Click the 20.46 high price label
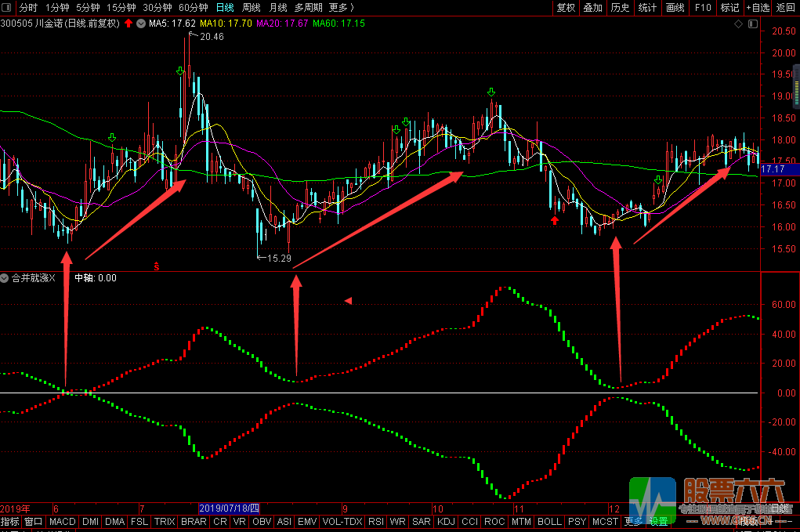The height and width of the screenshot is (532, 800). pos(212,37)
